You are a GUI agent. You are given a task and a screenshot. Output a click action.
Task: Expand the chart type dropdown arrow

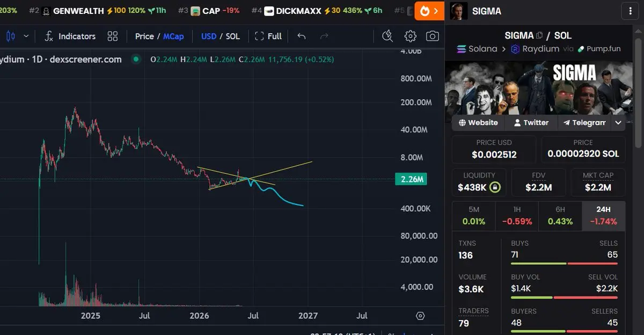coord(26,36)
